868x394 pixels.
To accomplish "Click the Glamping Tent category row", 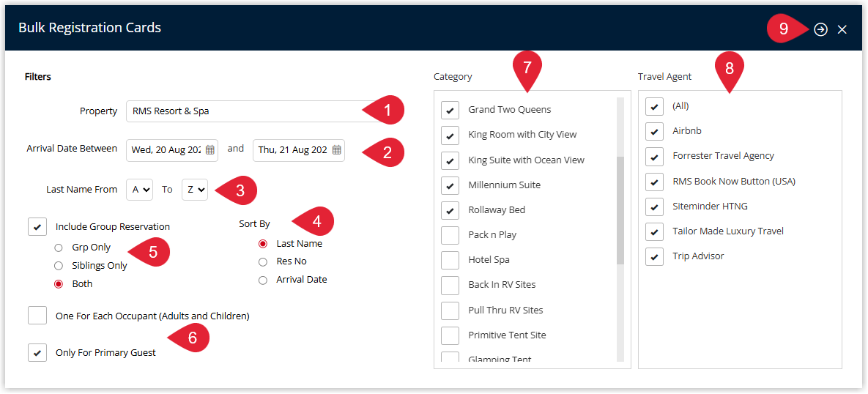I will (x=500, y=358).
